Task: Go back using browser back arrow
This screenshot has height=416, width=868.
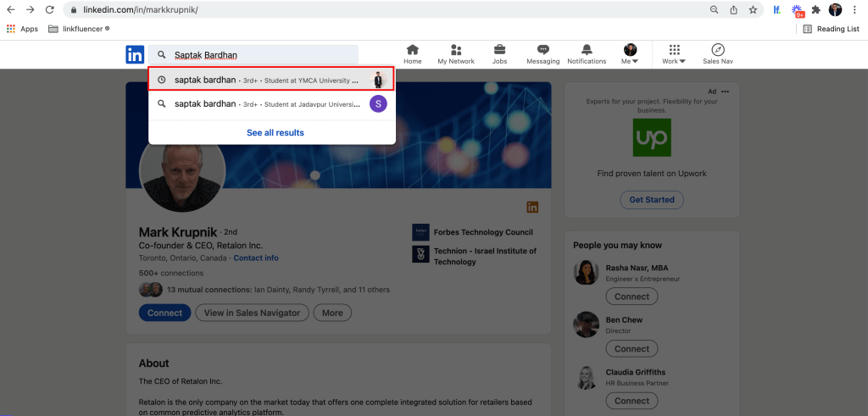Action: click(11, 9)
